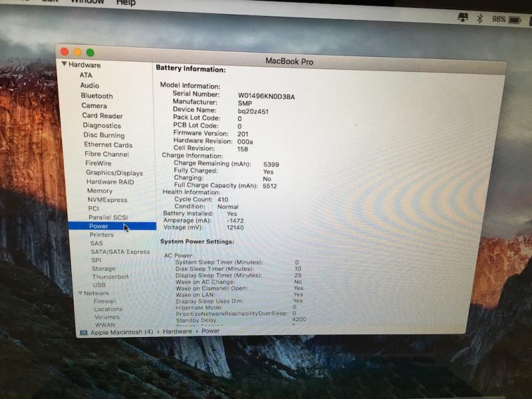Select Card Reader in the sidebar
This screenshot has width=532, height=399.
click(x=102, y=116)
